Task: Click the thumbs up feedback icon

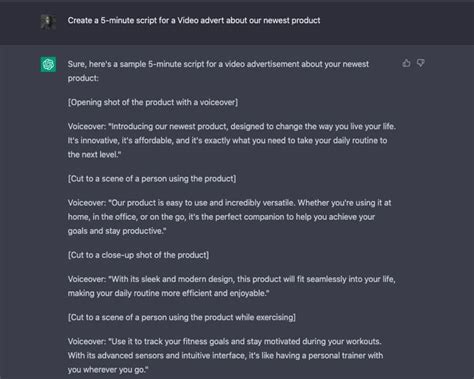Action: point(406,63)
